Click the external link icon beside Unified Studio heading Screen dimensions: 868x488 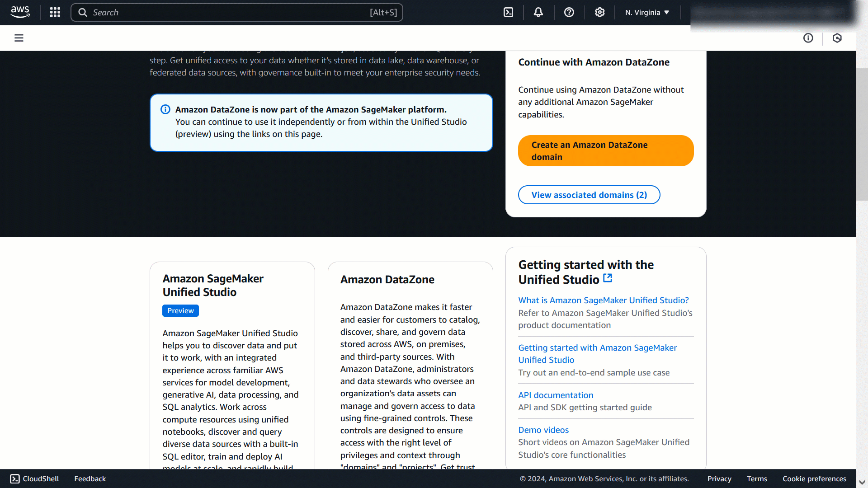point(608,278)
